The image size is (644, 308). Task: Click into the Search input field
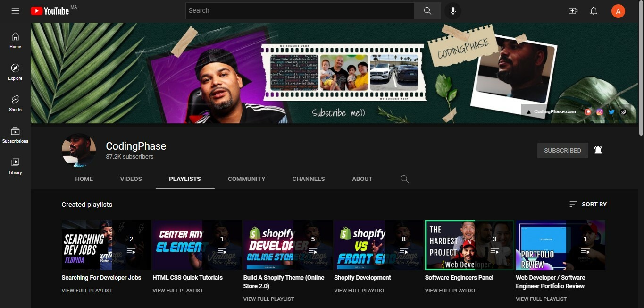coord(300,11)
